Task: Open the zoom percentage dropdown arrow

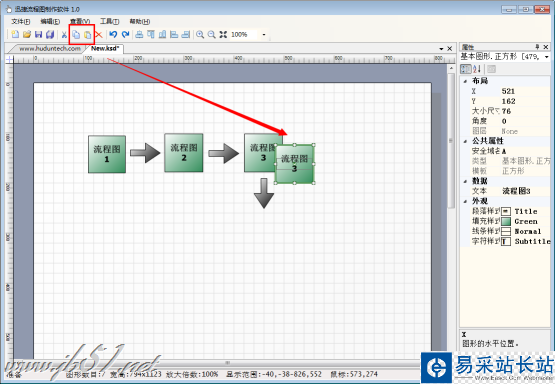Action: click(264, 35)
